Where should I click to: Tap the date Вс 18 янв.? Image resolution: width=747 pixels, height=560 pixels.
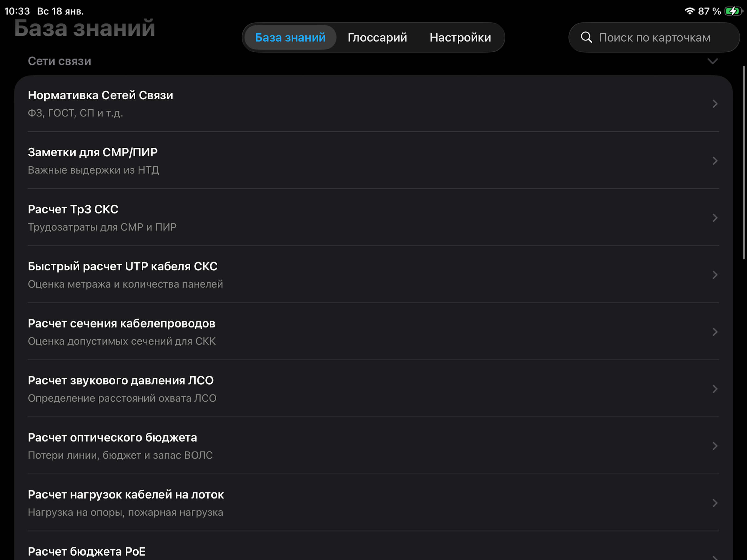60,11
